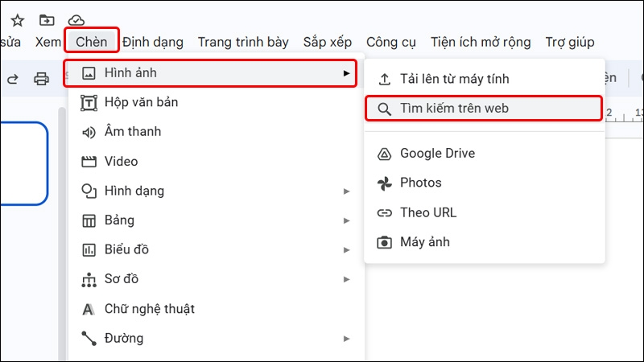Click the chart icon beside Biểu đồ

(89, 250)
